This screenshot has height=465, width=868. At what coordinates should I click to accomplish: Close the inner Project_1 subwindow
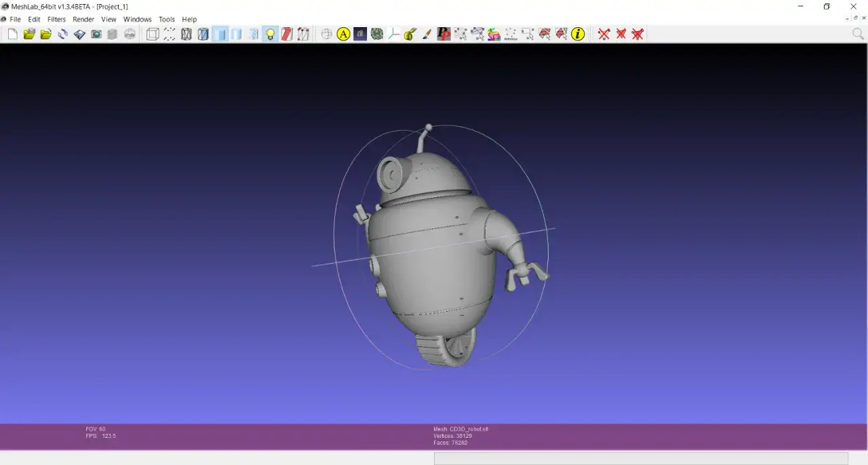pyautogui.click(x=863, y=18)
